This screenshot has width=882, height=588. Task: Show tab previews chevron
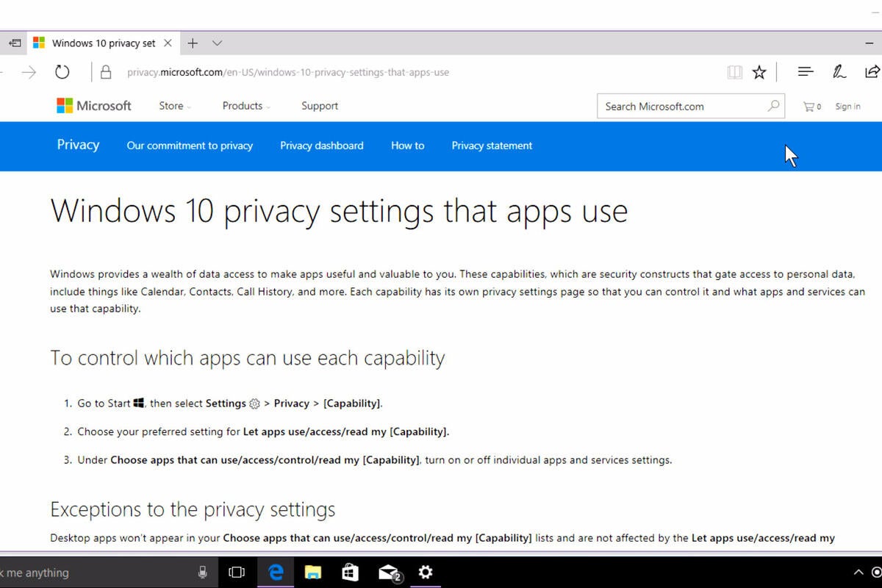217,43
